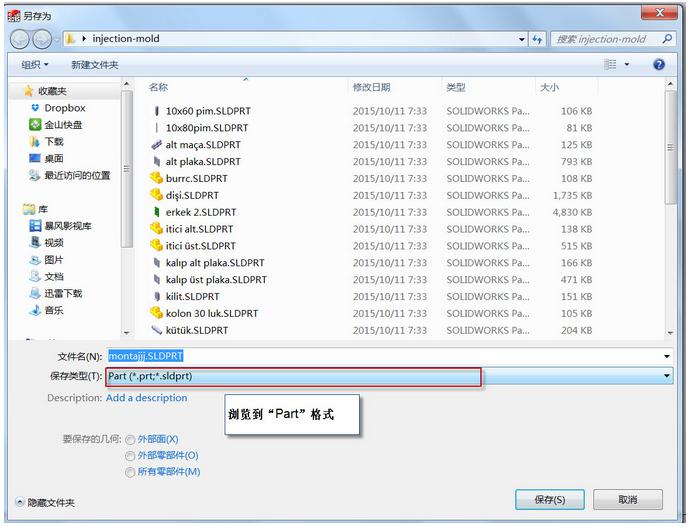Click the Dropbox icon in sidebar

tap(35, 108)
